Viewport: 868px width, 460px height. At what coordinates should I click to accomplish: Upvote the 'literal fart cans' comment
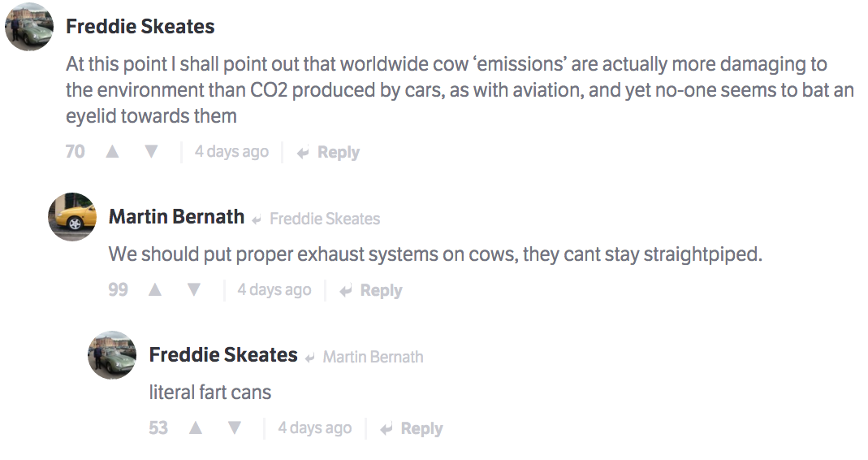pyautogui.click(x=196, y=428)
